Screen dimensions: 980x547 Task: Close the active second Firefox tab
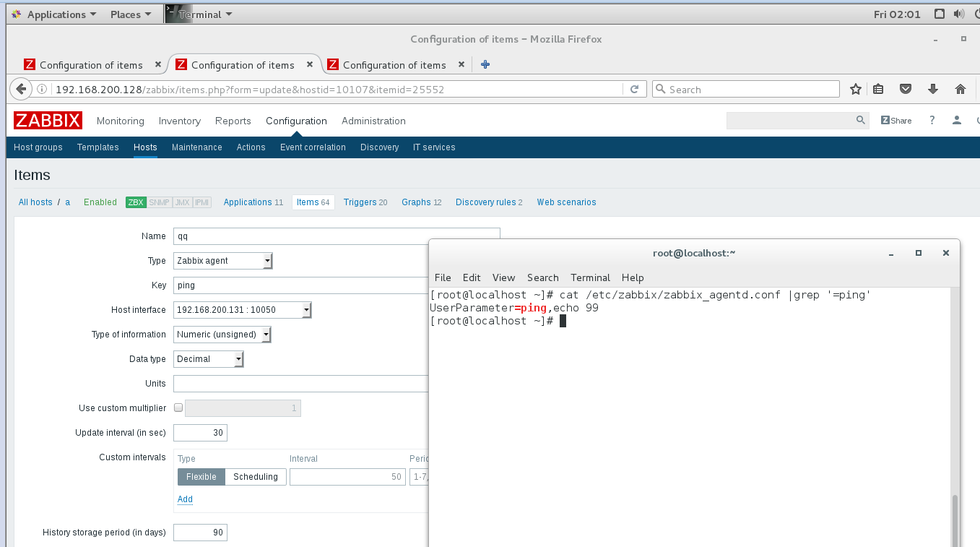point(310,64)
